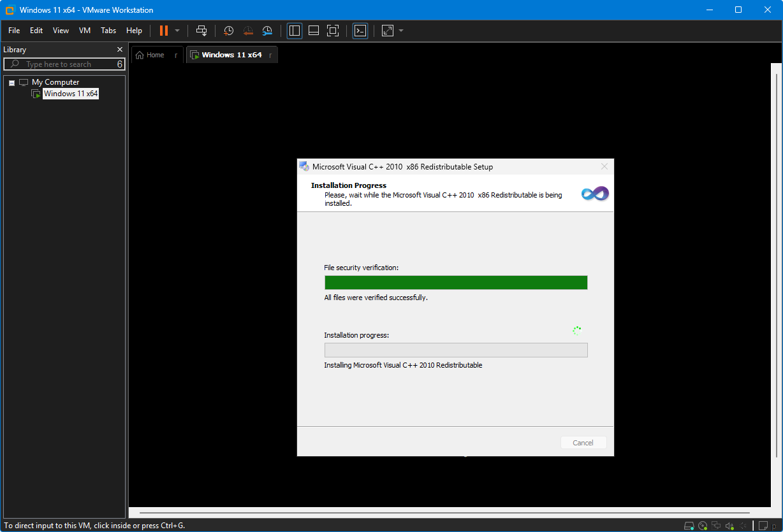The image size is (783, 532).
Task: Send Ctrl+Alt+Del to the virtual machine
Action: [x=201, y=31]
